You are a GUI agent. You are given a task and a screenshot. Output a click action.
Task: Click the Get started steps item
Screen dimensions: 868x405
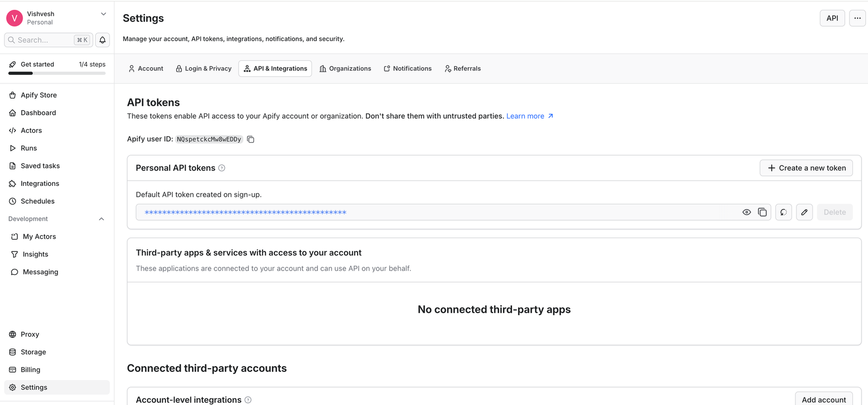click(57, 68)
